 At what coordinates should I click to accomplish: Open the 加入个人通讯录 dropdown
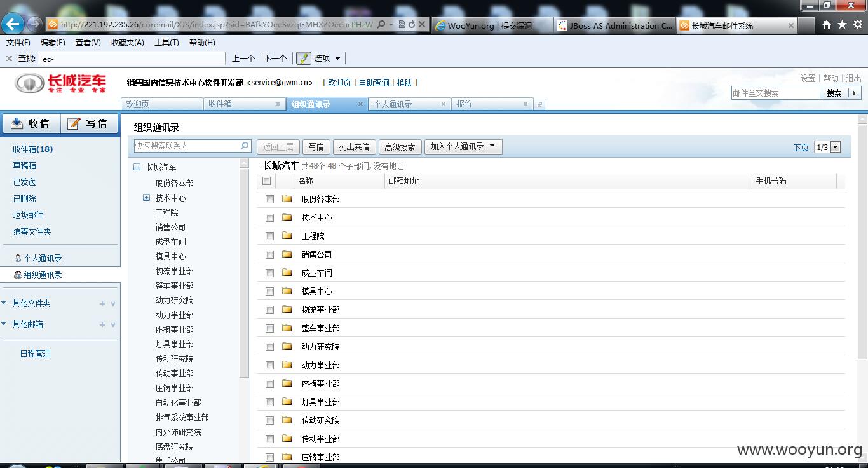(463, 146)
